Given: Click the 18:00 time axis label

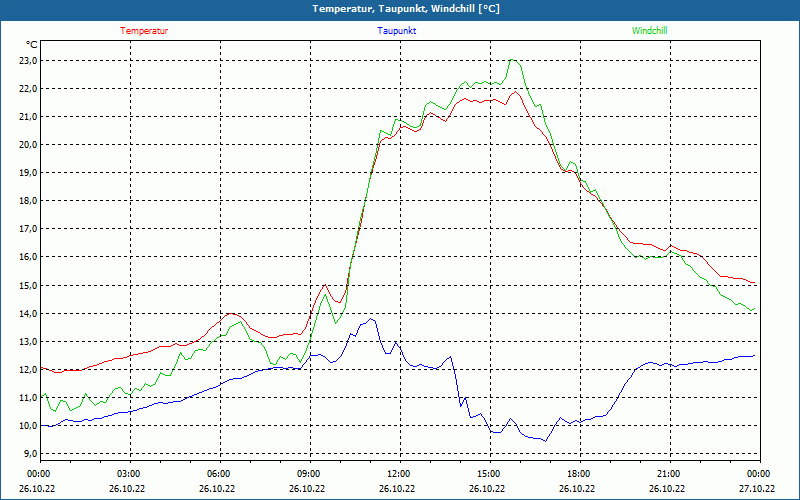Looking at the screenshot, I should pos(580,474).
